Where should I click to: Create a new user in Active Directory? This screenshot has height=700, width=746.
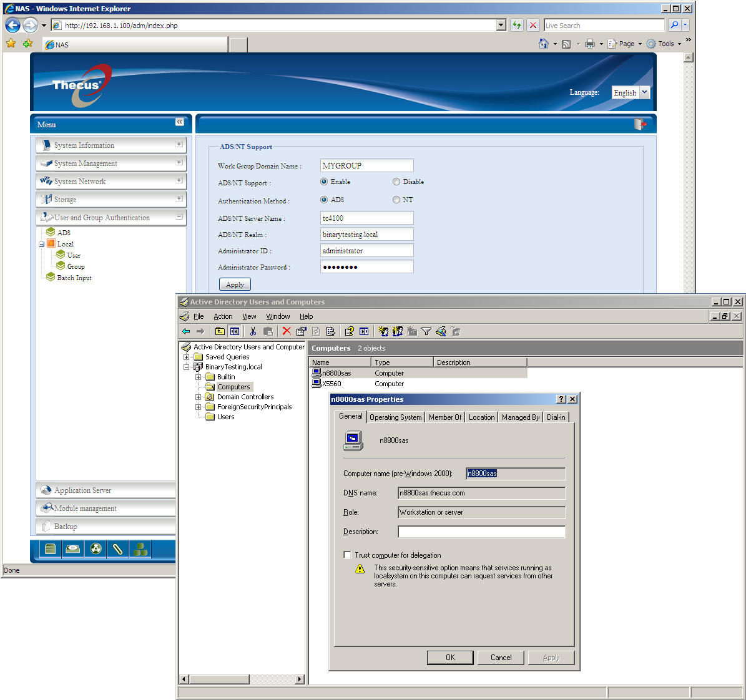point(383,331)
